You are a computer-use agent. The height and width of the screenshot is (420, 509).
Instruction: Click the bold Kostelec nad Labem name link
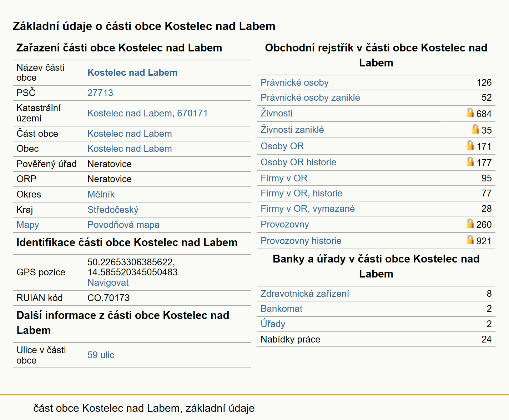(x=132, y=72)
